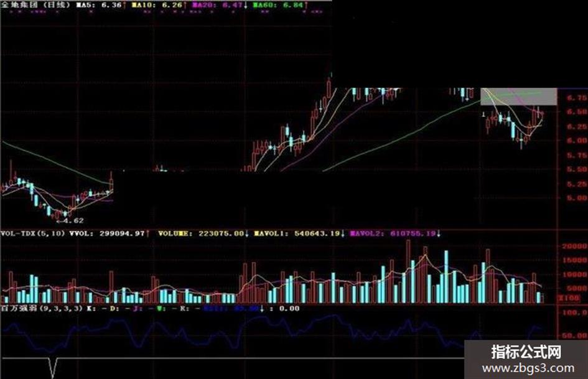Click the tallest red volume bar
588x379 pixels.
(x=408, y=271)
